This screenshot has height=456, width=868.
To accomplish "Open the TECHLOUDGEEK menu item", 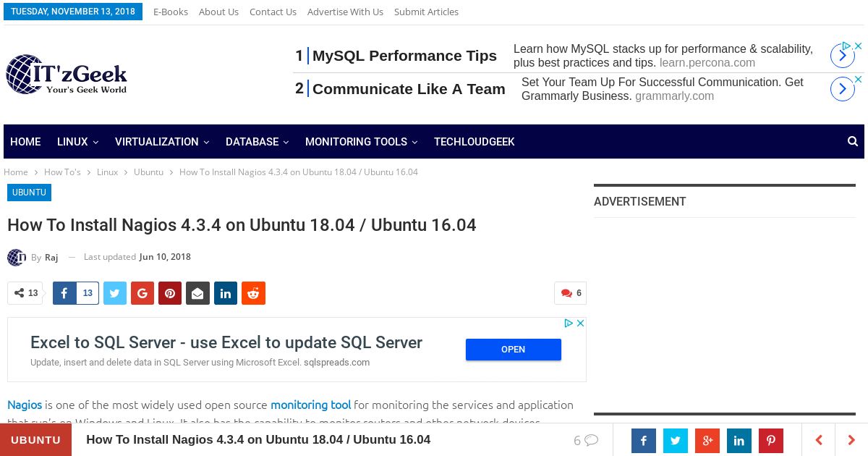I will click(474, 142).
